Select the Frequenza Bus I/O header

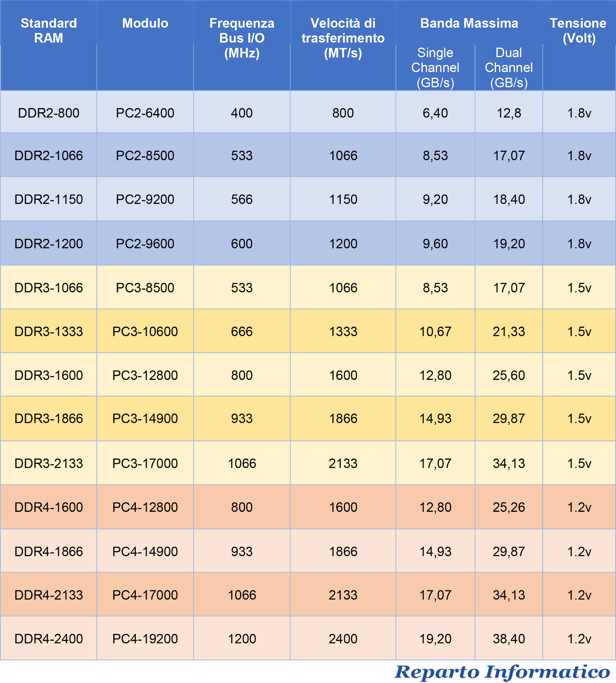pos(242,38)
